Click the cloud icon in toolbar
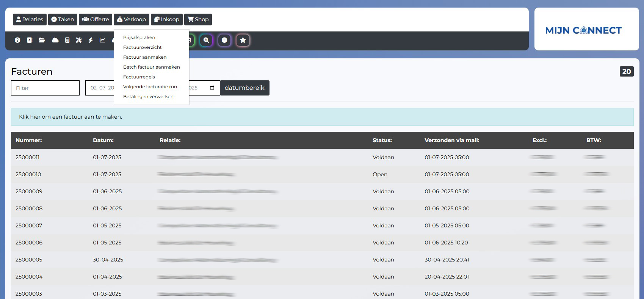 point(55,40)
